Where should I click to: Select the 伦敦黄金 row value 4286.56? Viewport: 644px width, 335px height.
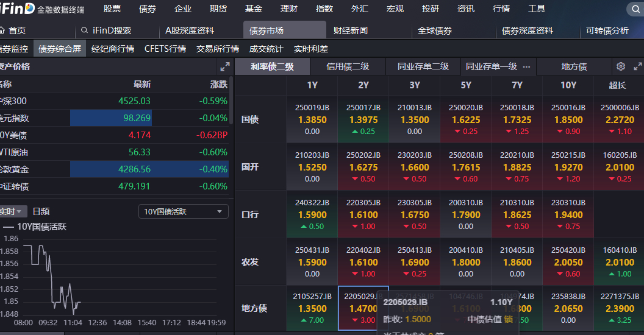point(134,169)
